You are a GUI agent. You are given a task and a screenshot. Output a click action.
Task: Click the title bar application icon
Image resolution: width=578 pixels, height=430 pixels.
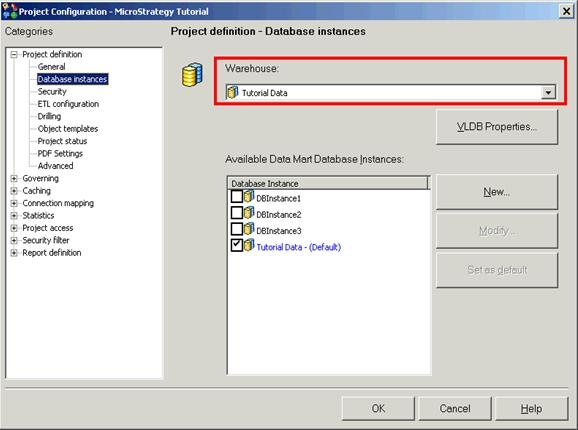[9, 11]
